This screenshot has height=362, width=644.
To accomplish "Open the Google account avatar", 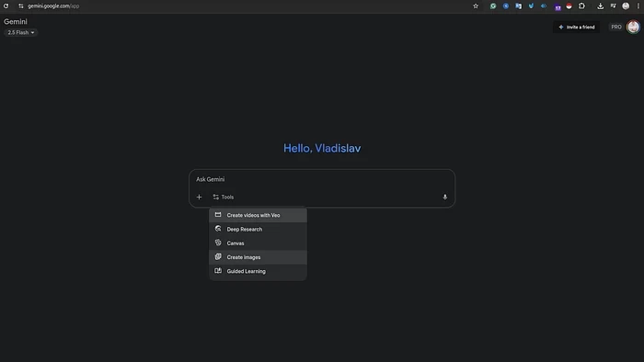I will click(633, 27).
